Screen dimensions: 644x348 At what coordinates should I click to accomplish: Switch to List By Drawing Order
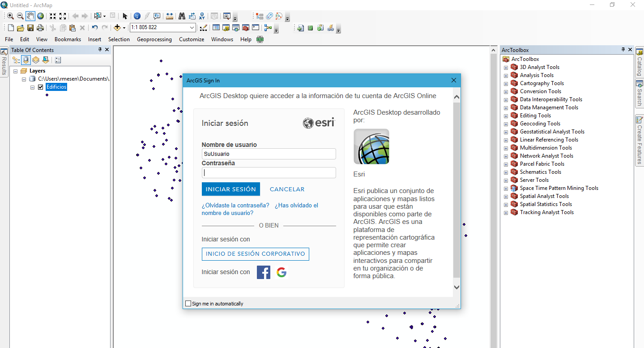pyautogui.click(x=16, y=60)
